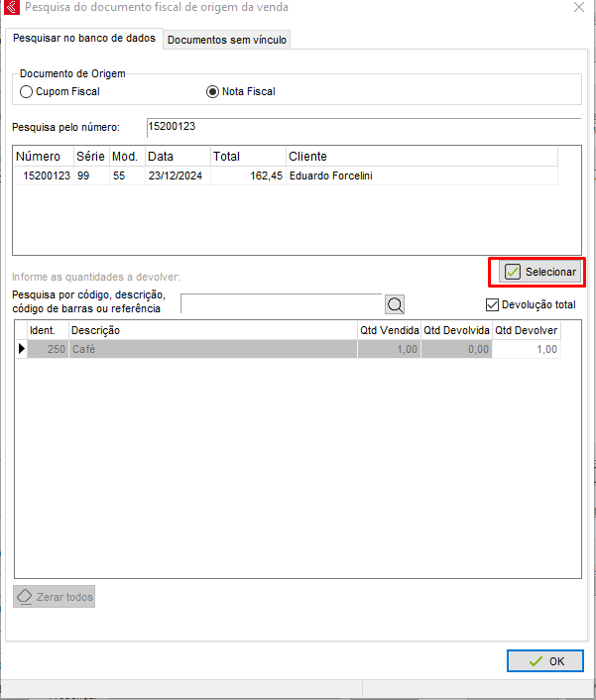Click the magnifying glass search icon
This screenshot has height=700, width=596.
tap(395, 304)
